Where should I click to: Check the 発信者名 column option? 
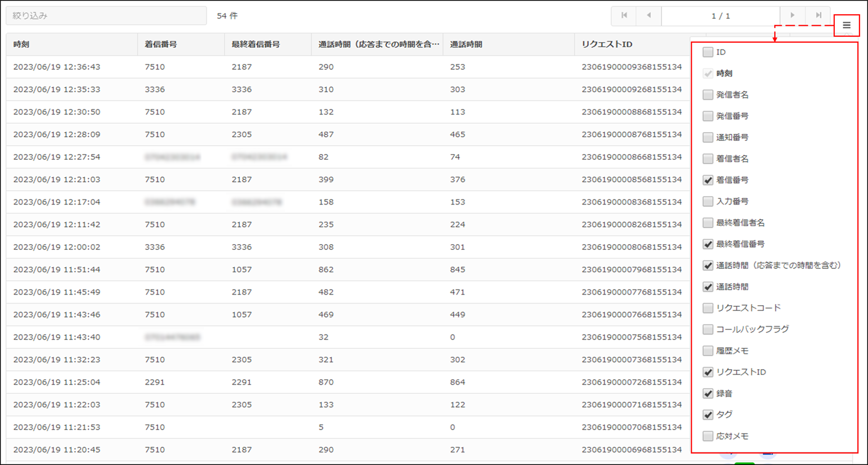[x=708, y=95]
